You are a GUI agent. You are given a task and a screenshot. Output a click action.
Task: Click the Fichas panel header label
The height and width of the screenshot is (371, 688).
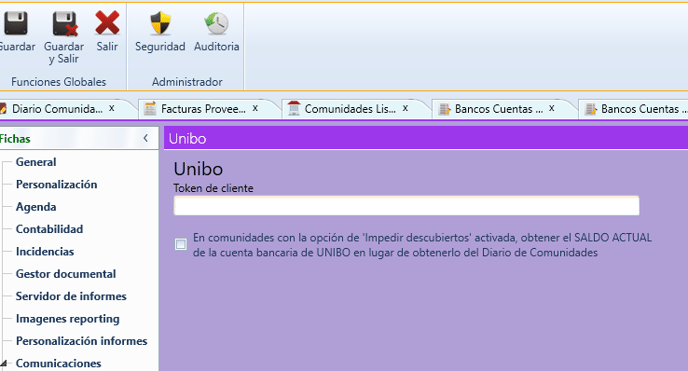coord(15,139)
